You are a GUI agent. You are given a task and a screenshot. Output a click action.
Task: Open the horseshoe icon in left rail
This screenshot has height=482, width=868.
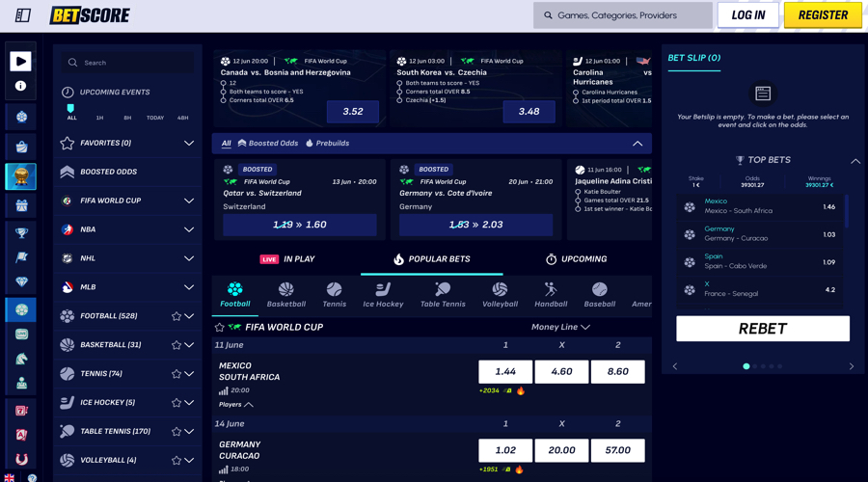point(21,459)
